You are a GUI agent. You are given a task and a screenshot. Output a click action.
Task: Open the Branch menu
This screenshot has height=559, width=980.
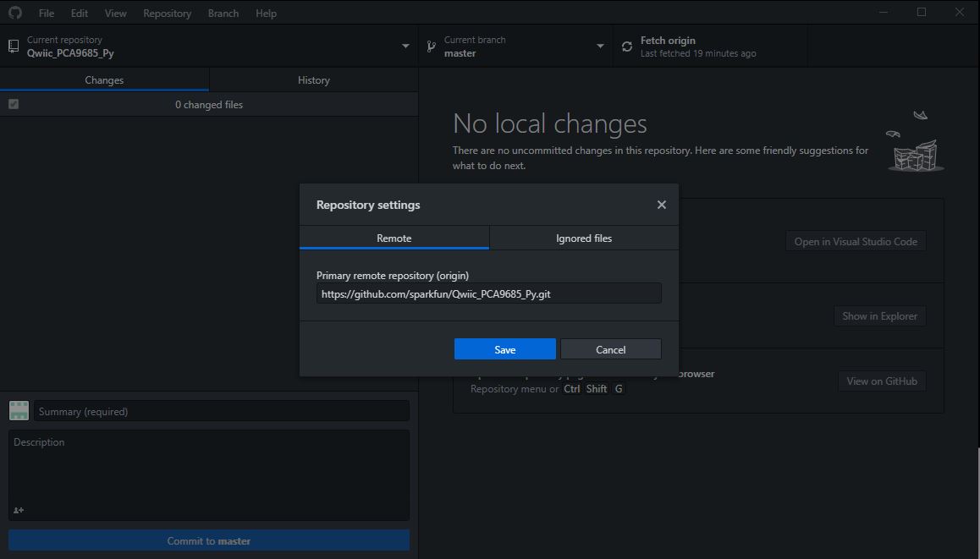[223, 13]
